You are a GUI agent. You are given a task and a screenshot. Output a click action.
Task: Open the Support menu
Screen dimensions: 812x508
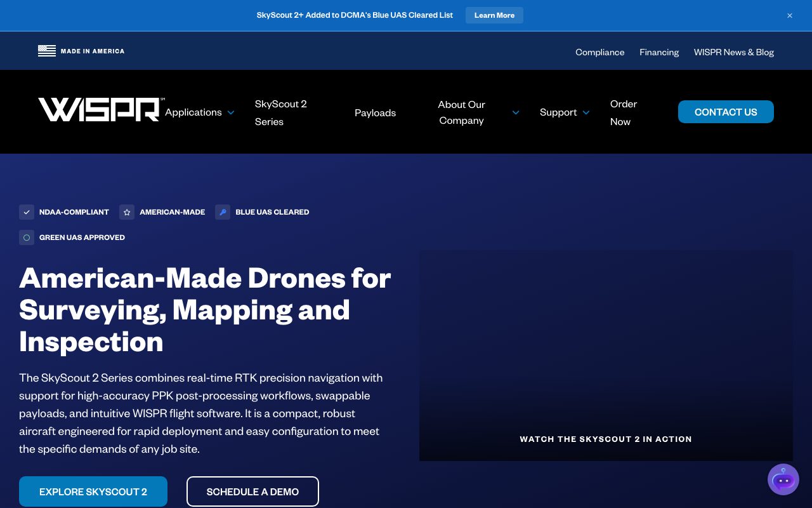coord(558,112)
